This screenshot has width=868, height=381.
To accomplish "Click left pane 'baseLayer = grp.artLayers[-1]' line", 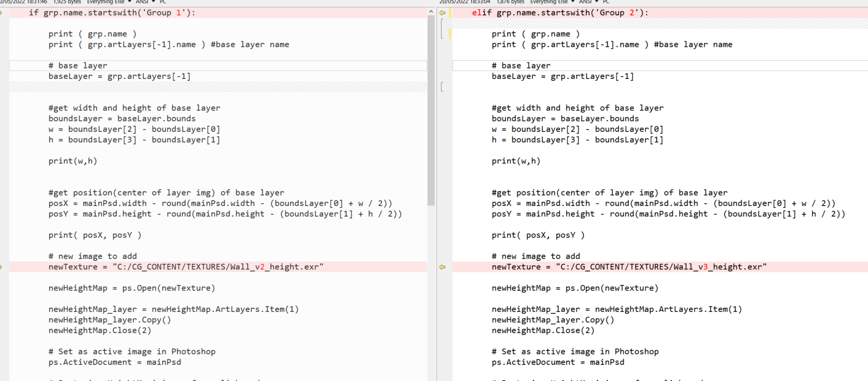I will tap(120, 76).
